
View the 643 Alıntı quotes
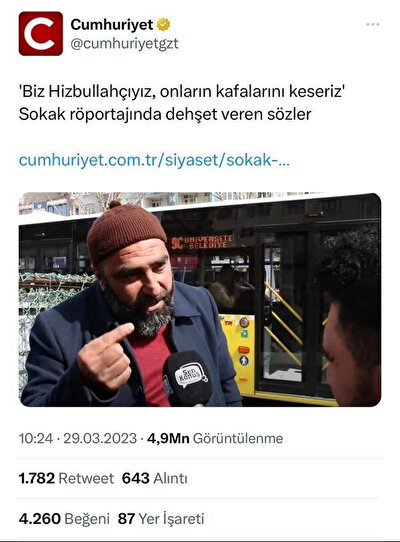tap(155, 478)
